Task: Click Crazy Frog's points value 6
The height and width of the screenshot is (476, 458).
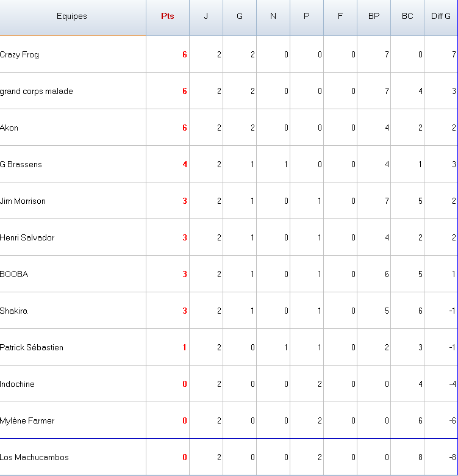Action: [185, 55]
